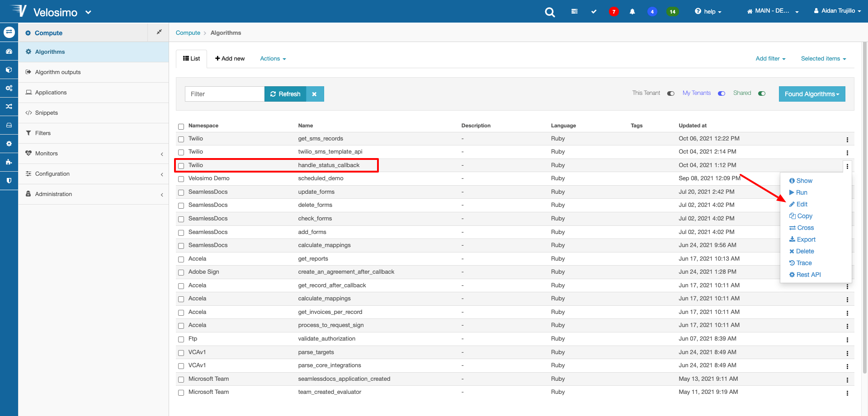The height and width of the screenshot is (416, 868).
Task: Check the validate_authorization row checkbox
Action: click(181, 340)
